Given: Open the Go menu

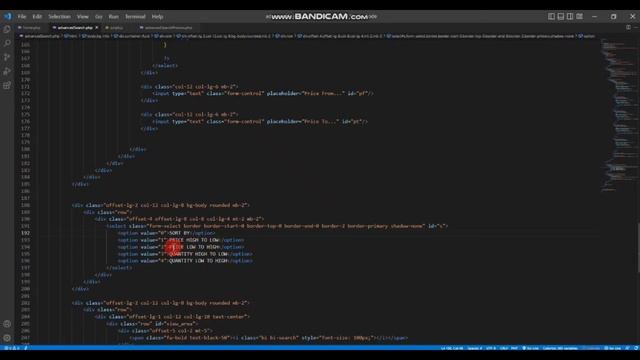Looking at the screenshot, I should coord(99,17).
